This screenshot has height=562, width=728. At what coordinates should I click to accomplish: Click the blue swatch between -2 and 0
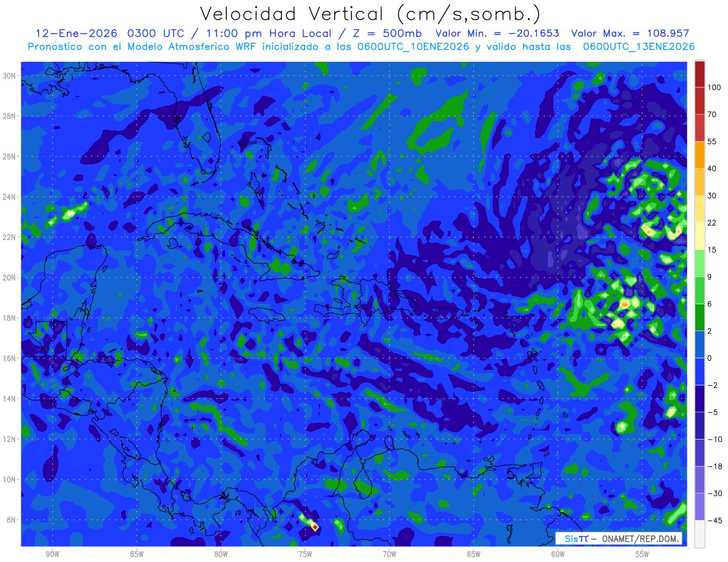click(699, 372)
